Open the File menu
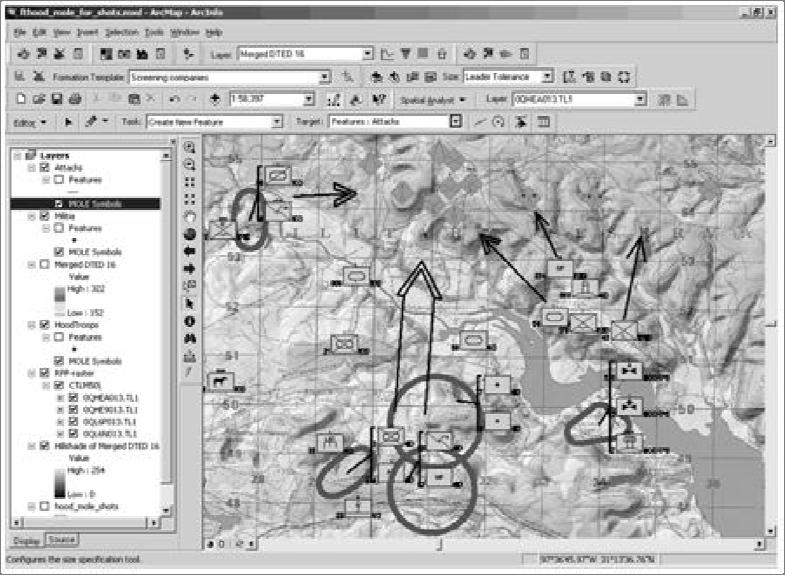This screenshot has height=575, width=785. (x=20, y=33)
